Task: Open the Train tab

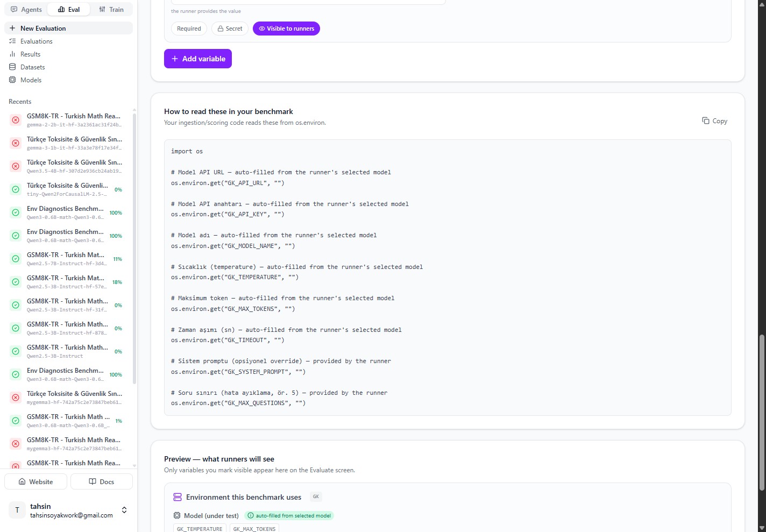Action: click(x=111, y=10)
